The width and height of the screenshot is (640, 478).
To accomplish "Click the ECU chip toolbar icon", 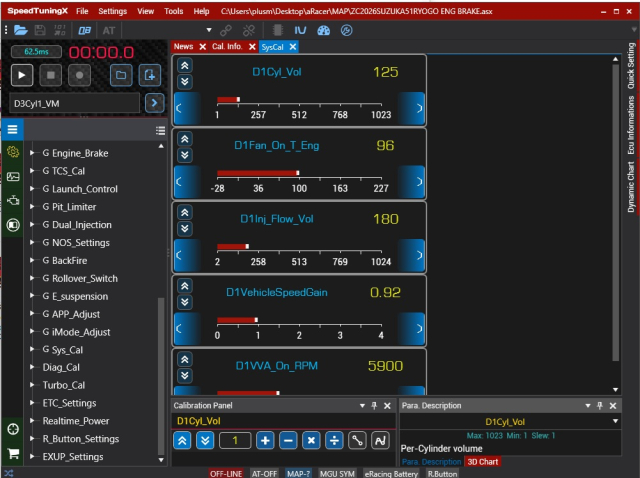I will coord(278,30).
